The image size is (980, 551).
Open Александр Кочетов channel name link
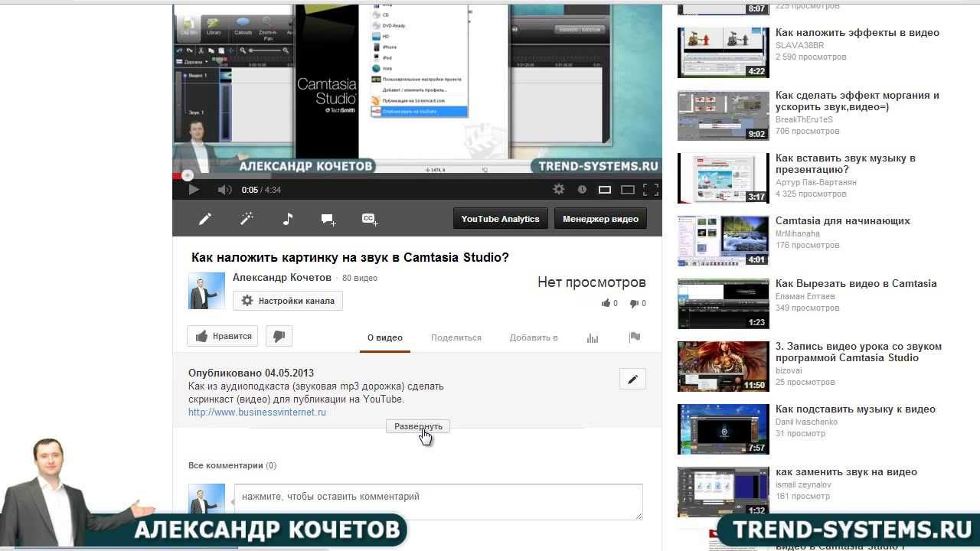point(282,278)
